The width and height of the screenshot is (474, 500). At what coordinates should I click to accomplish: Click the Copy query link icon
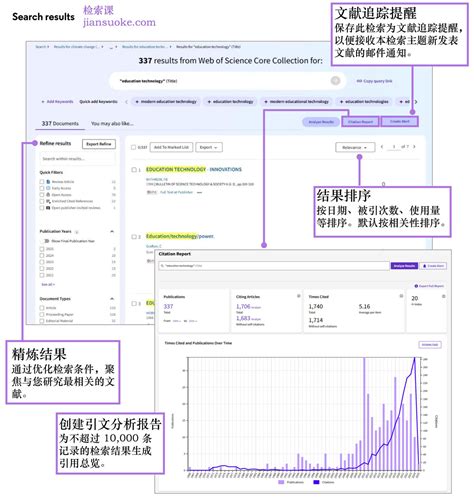pyautogui.click(x=359, y=81)
